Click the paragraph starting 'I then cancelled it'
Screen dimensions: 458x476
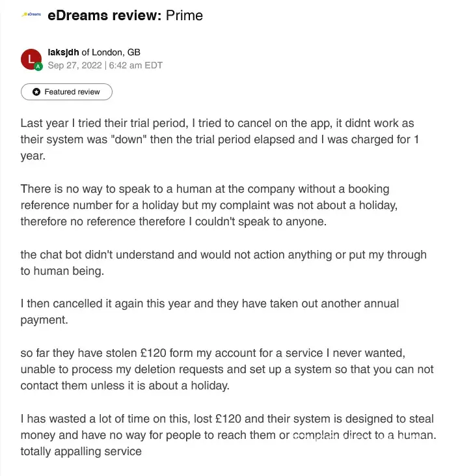(209, 311)
